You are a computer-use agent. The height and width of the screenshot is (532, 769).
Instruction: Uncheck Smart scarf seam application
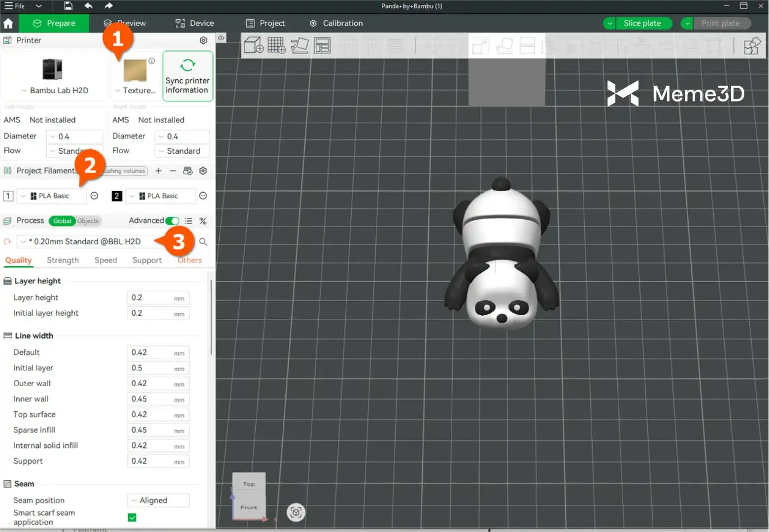coord(132,517)
